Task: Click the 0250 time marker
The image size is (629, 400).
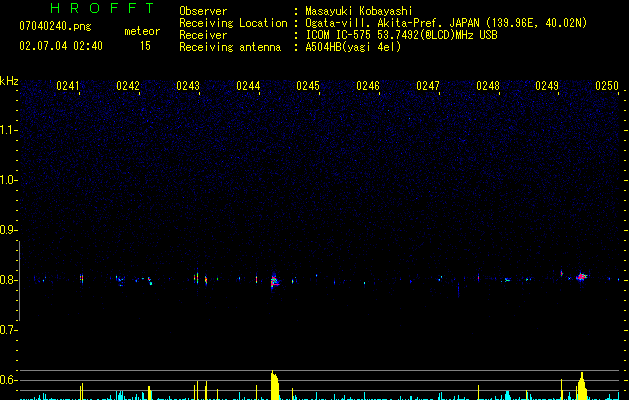Action: point(607,86)
